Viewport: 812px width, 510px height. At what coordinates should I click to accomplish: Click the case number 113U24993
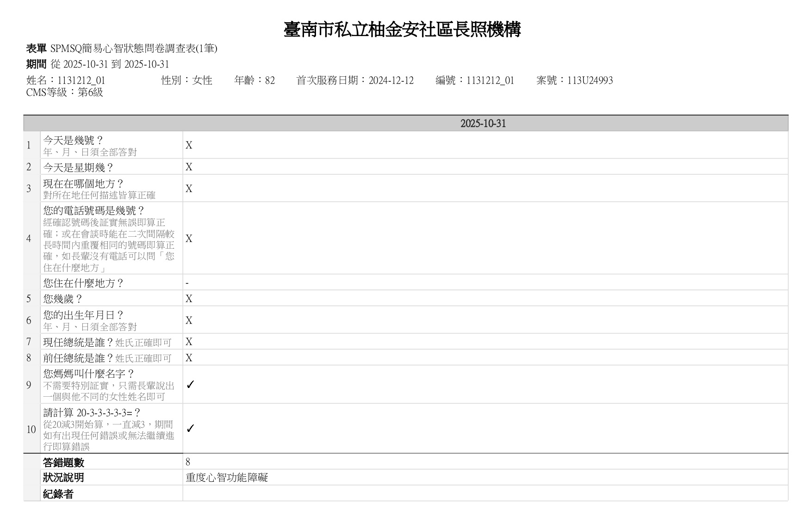(x=590, y=80)
